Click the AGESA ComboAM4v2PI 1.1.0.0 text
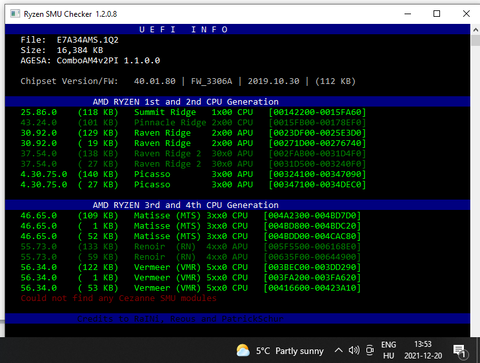This screenshot has height=363, width=480. click(x=90, y=61)
